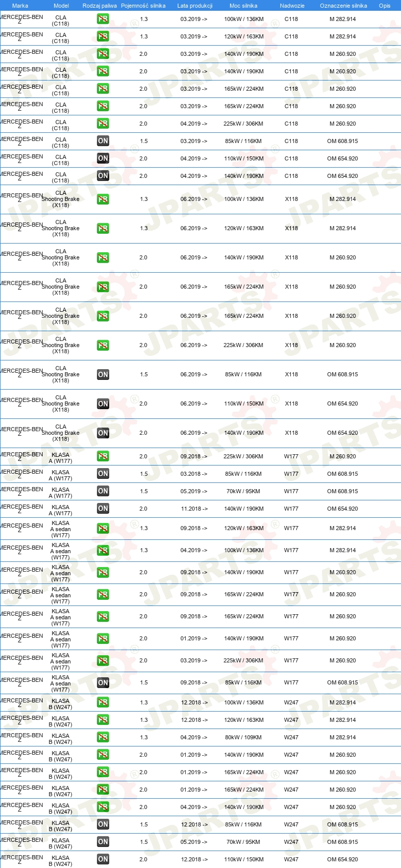401x868 pixels.
Task: Click the Lata produkcji column header
Action: (x=195, y=6)
